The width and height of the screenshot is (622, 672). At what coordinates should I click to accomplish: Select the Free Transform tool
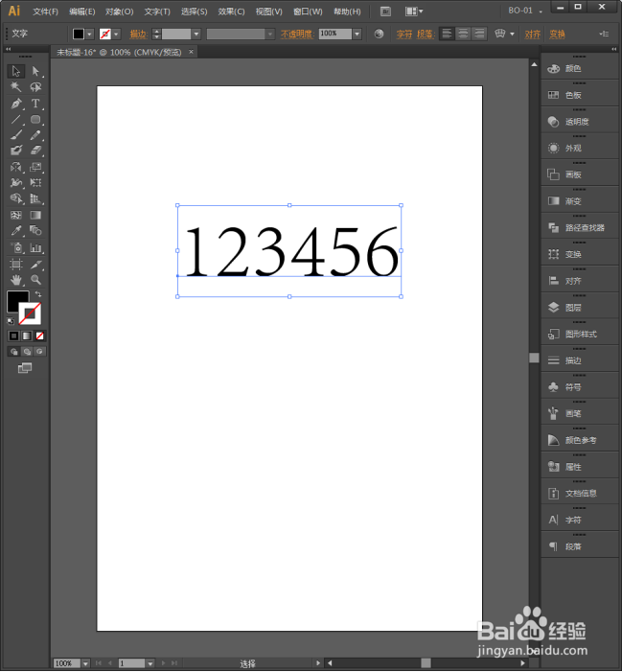[35, 182]
